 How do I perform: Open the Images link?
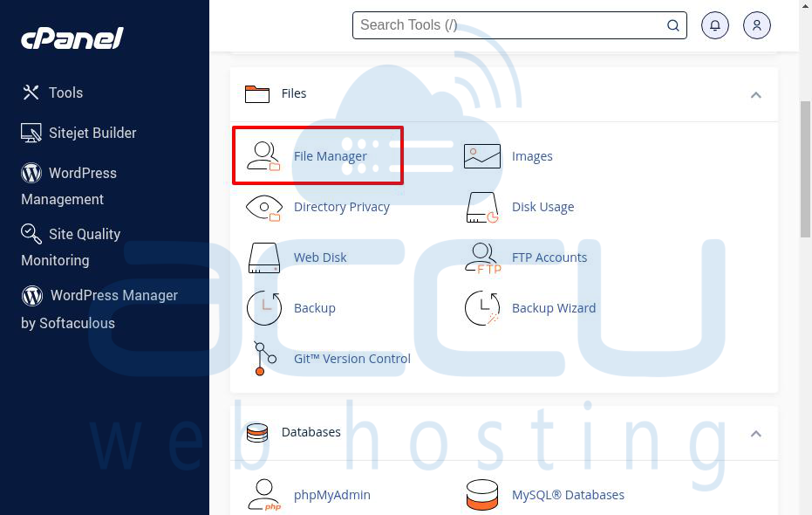point(532,156)
